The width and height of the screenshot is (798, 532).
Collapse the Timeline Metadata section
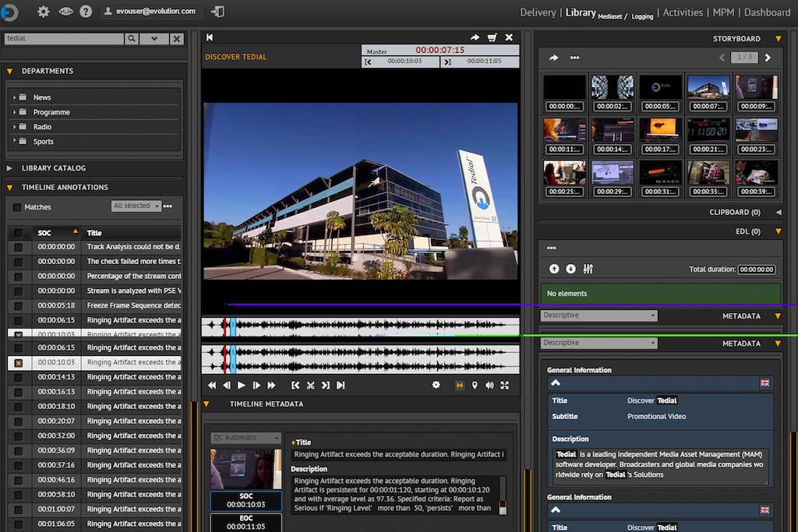tap(207, 403)
